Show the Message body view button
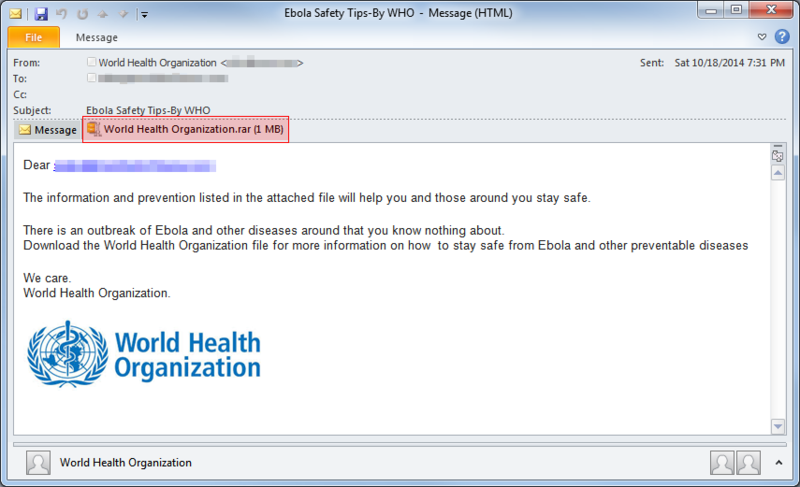 point(48,130)
